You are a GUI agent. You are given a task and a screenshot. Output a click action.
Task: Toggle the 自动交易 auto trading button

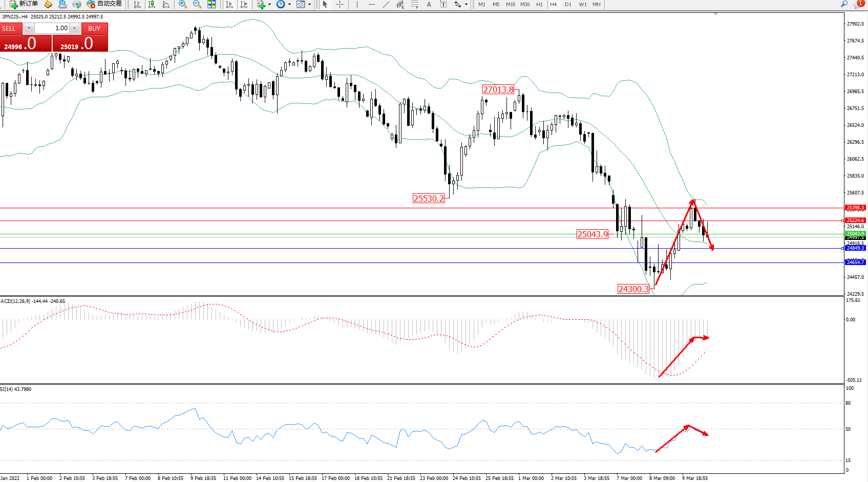point(104,4)
